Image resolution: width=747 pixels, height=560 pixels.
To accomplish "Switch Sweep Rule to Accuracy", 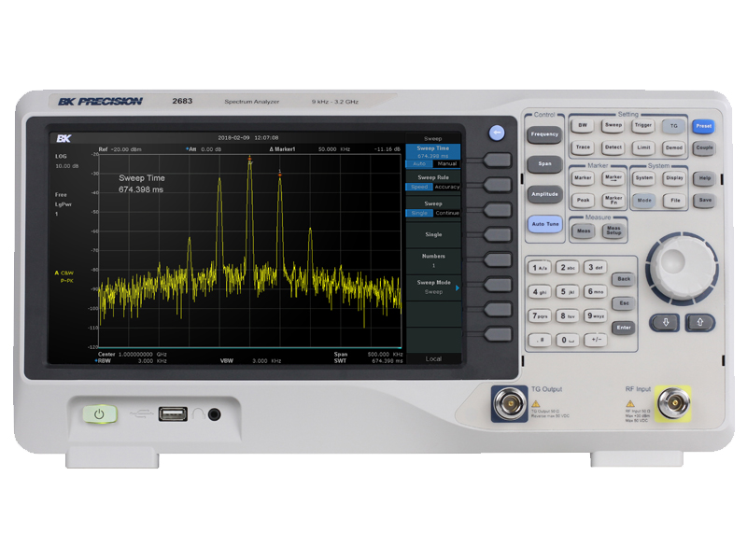I will [x=447, y=187].
